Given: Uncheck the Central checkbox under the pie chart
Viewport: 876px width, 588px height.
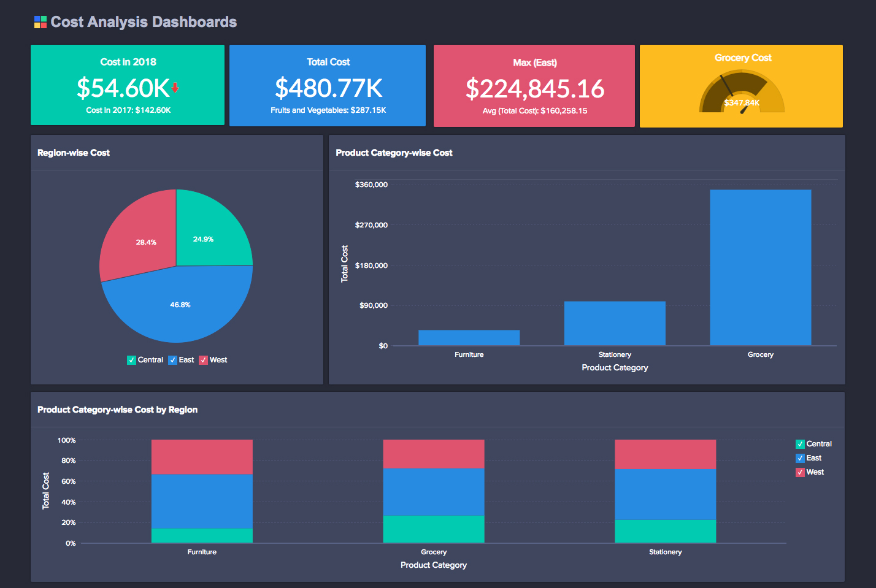Looking at the screenshot, I should pyautogui.click(x=131, y=360).
